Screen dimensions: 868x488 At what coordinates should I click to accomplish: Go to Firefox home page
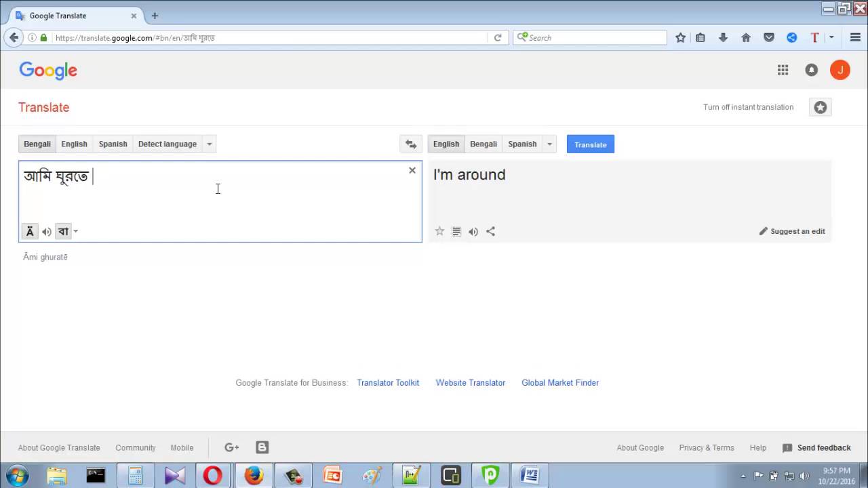tap(746, 38)
